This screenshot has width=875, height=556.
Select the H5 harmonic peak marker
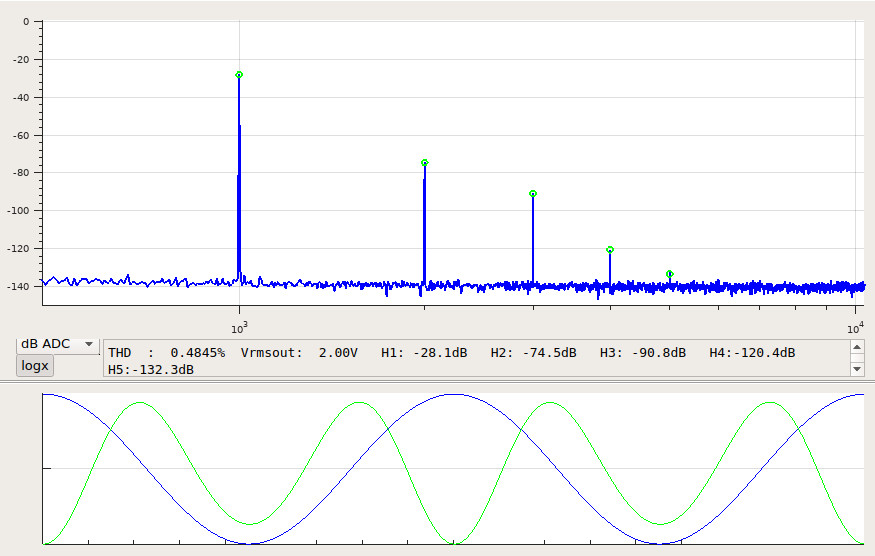[x=670, y=274]
